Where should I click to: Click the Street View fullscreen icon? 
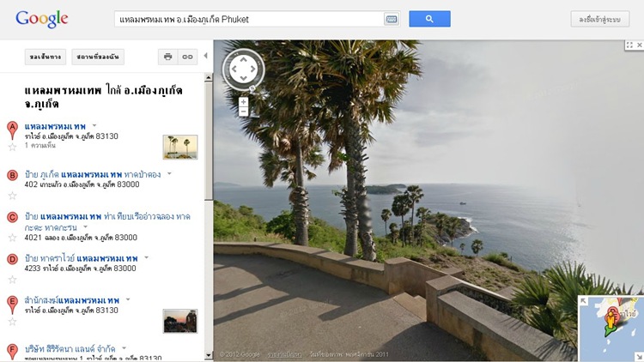(x=629, y=45)
